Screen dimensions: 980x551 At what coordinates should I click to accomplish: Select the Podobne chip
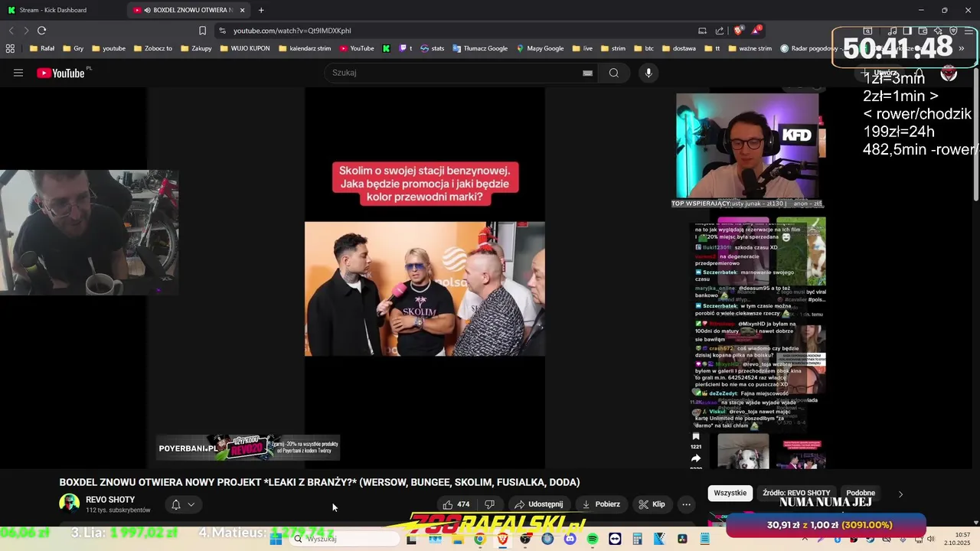861,493
